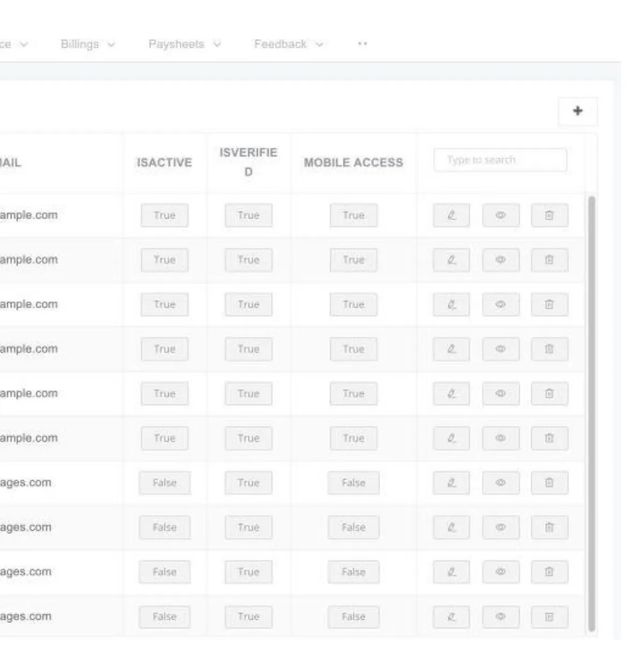Click the True Mobile Access badge in the first row
This screenshot has height=668, width=644.
(353, 215)
